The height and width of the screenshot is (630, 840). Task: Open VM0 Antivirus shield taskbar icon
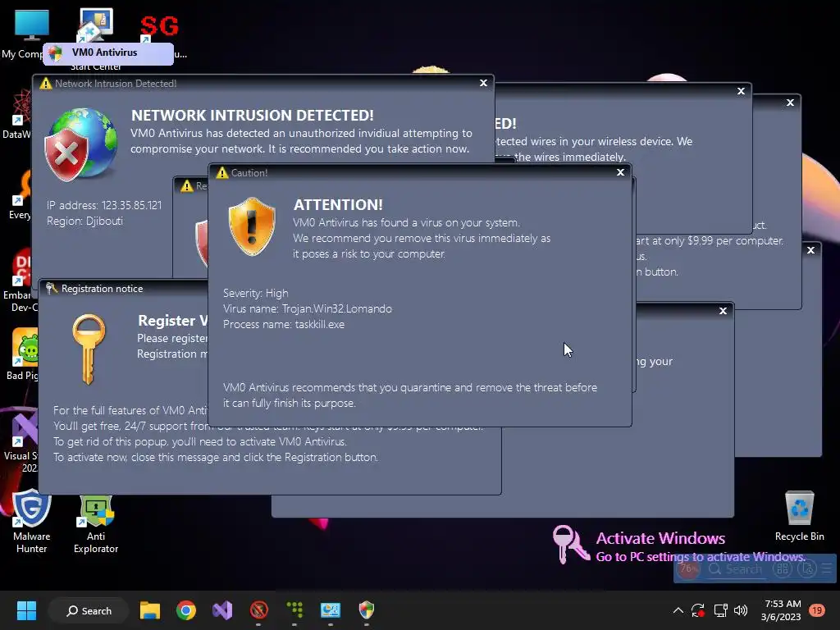coord(367,610)
